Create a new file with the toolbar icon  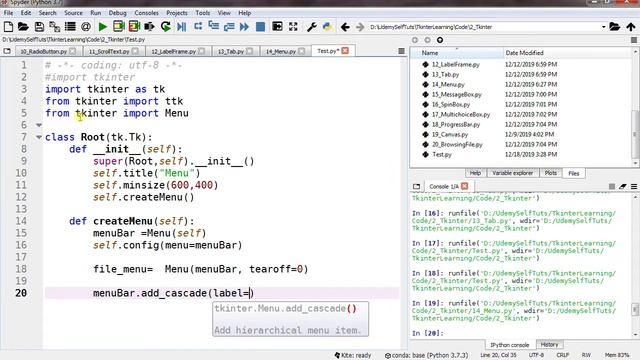coord(8,27)
